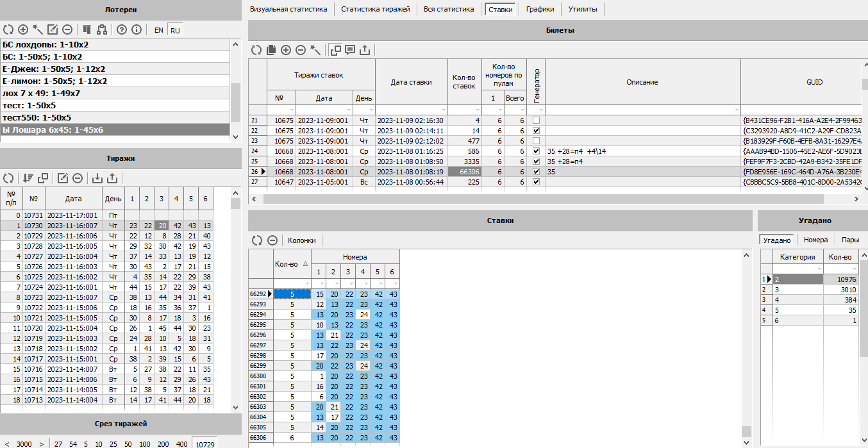Click slice back arrow before 3000
The width and height of the screenshot is (868, 448).
(x=6, y=444)
